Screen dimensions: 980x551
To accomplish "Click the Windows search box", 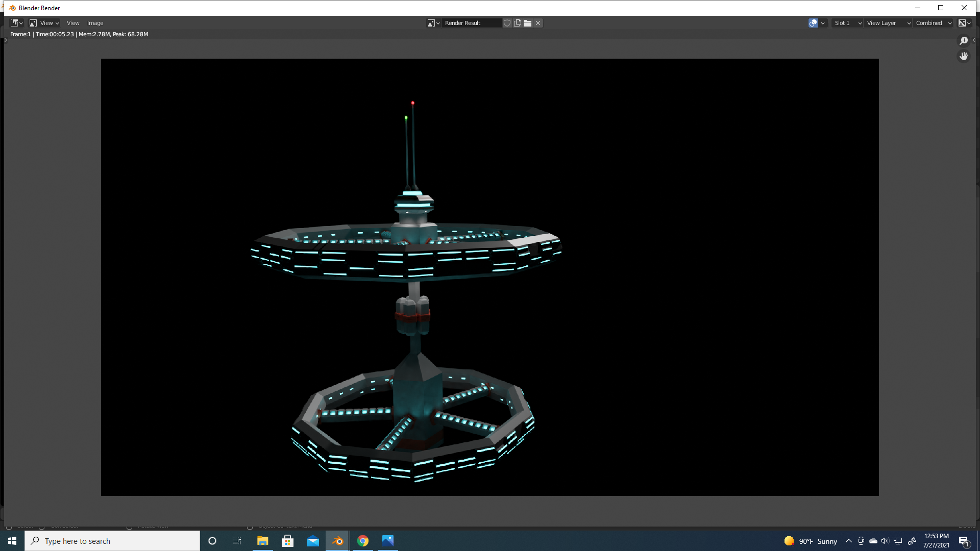I will coord(112,541).
